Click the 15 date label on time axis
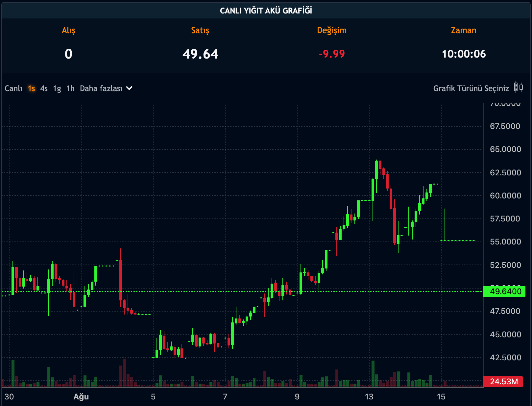Viewport: 532px width, 406px height. coord(441,397)
